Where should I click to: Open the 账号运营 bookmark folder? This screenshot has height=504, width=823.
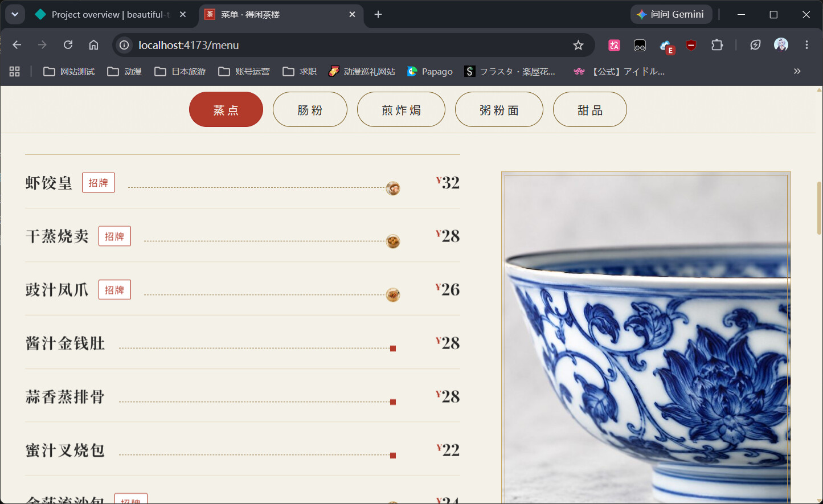tap(244, 71)
